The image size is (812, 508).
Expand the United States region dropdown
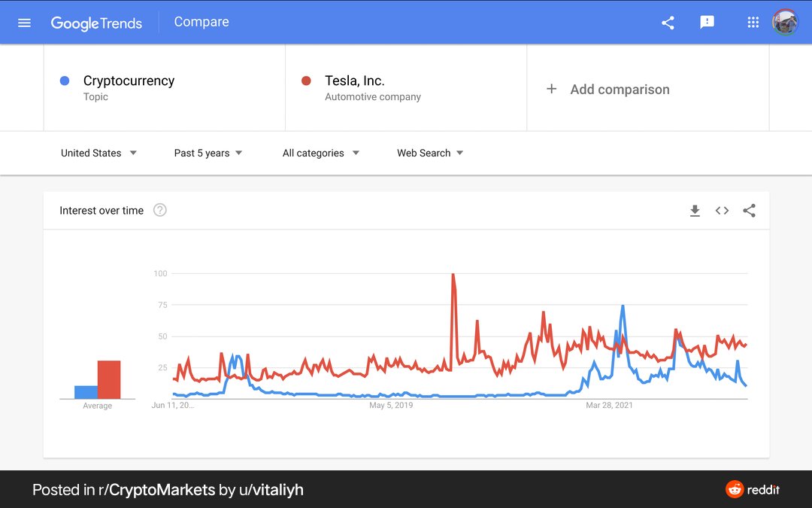point(98,153)
